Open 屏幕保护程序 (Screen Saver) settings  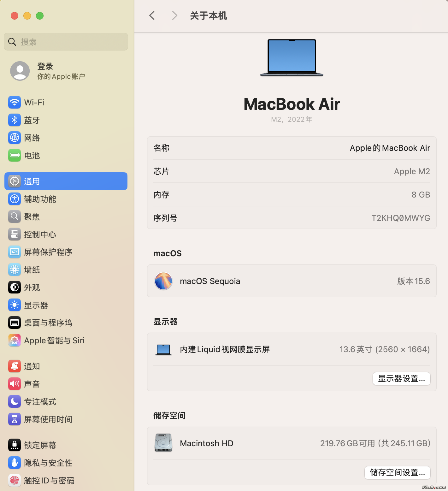[x=66, y=252]
